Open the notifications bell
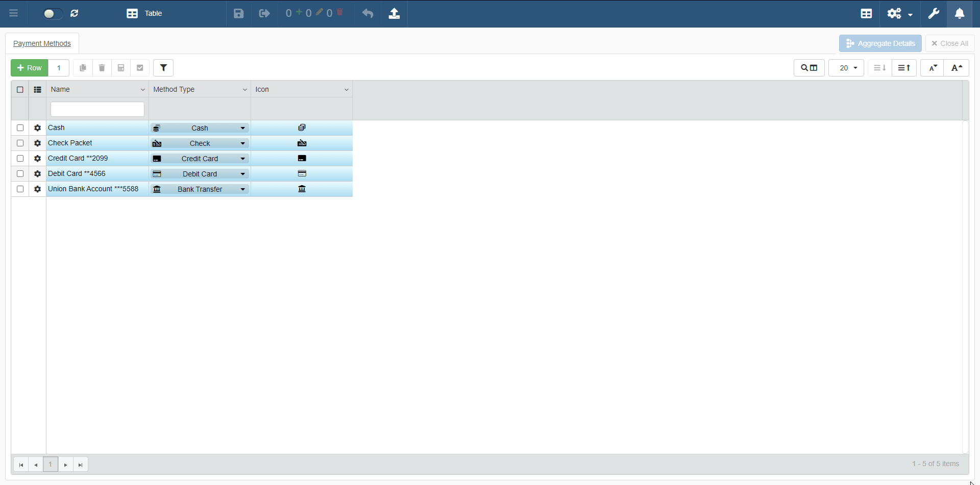Viewport: 980px width, 485px height. tap(960, 13)
